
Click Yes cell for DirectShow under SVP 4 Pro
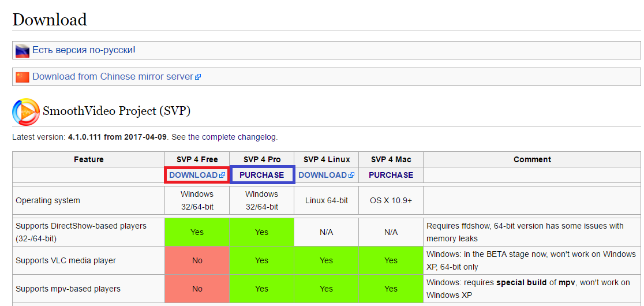pyautogui.click(x=261, y=232)
